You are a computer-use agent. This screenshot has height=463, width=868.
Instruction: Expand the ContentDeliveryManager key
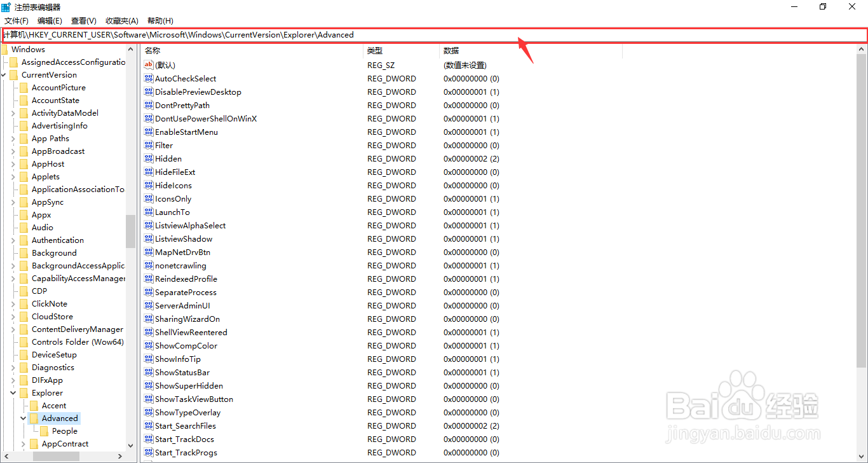pos(13,329)
